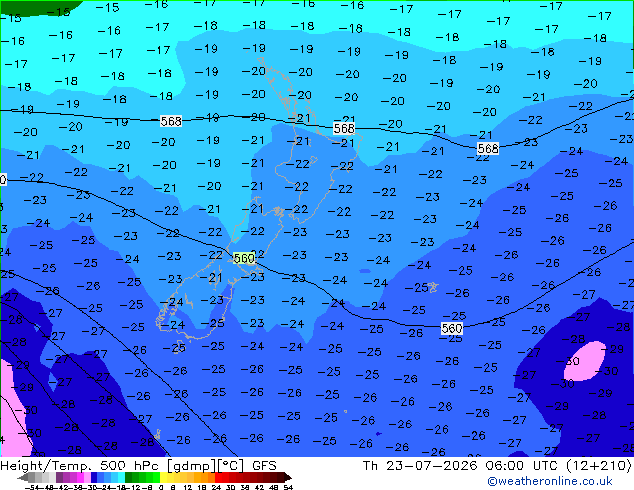The width and height of the screenshot is (634, 490).
Task: Click the pink oval cold pool in the southeast
Action: click(x=585, y=361)
